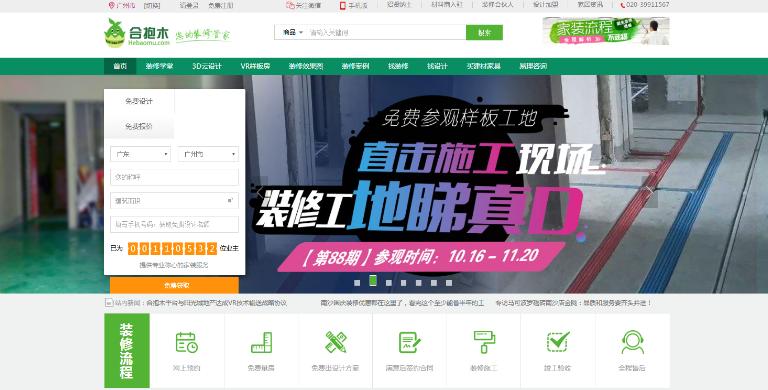Click the green 装修流程 vertical label block
This screenshot has width=768, height=390.
(127, 351)
